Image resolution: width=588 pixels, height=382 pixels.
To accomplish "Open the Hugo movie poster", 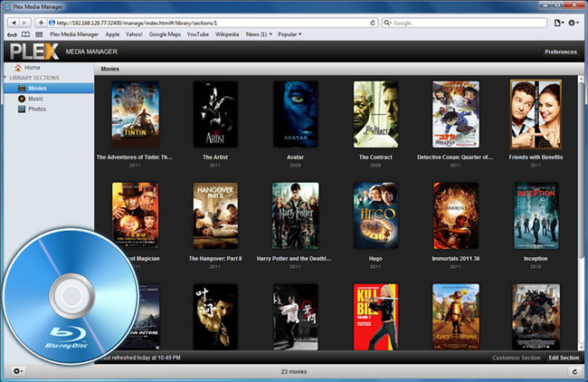I will pyautogui.click(x=375, y=215).
